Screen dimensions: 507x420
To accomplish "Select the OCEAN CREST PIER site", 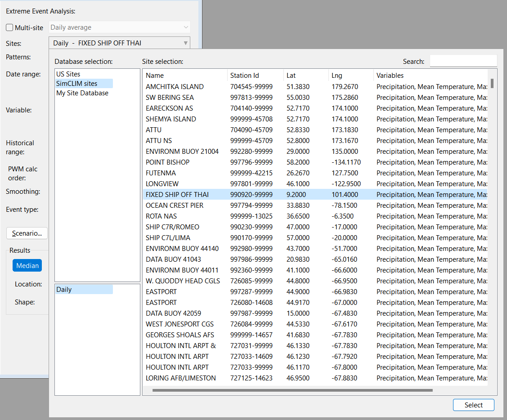I will (x=315, y=206).
